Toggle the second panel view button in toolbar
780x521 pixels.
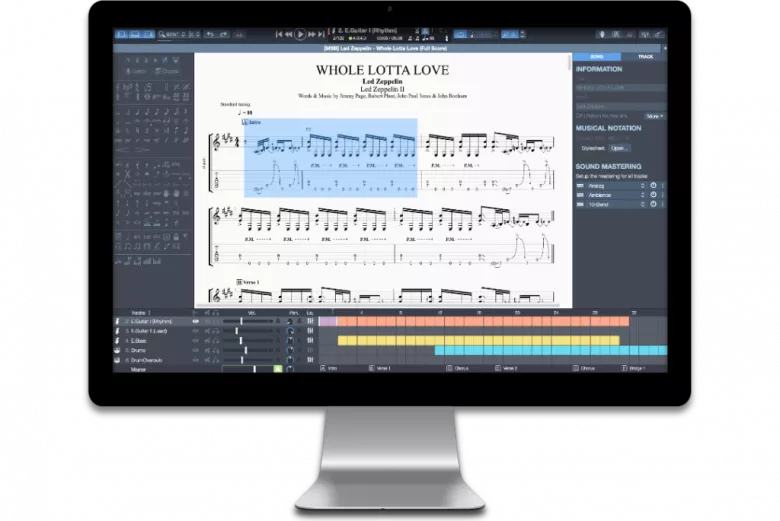click(x=135, y=34)
